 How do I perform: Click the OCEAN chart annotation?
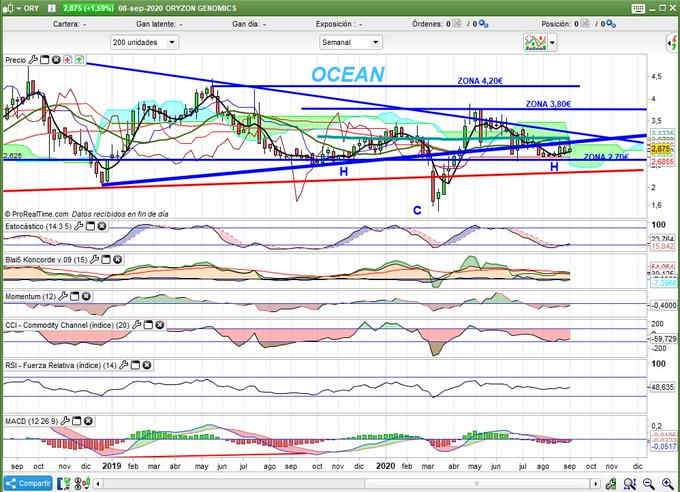(x=348, y=74)
